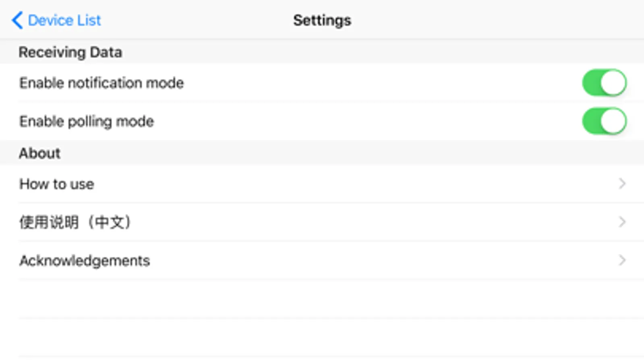
Task: Click the Enable notification mode label
Action: click(x=101, y=83)
